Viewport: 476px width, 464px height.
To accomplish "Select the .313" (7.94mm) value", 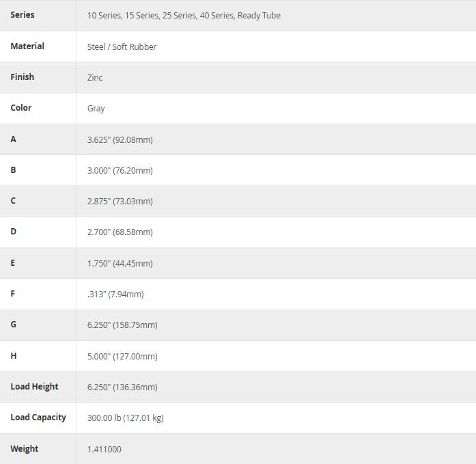I will click(115, 295).
